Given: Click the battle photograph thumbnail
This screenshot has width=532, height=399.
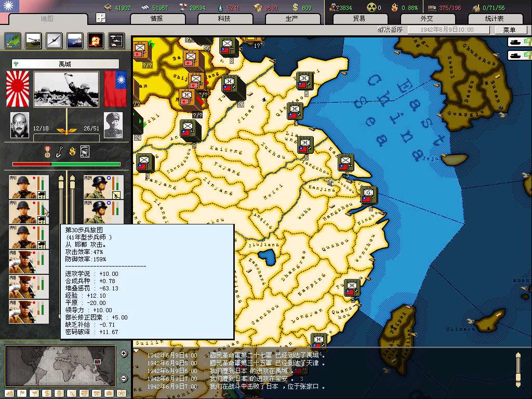Looking at the screenshot, I should [66, 89].
